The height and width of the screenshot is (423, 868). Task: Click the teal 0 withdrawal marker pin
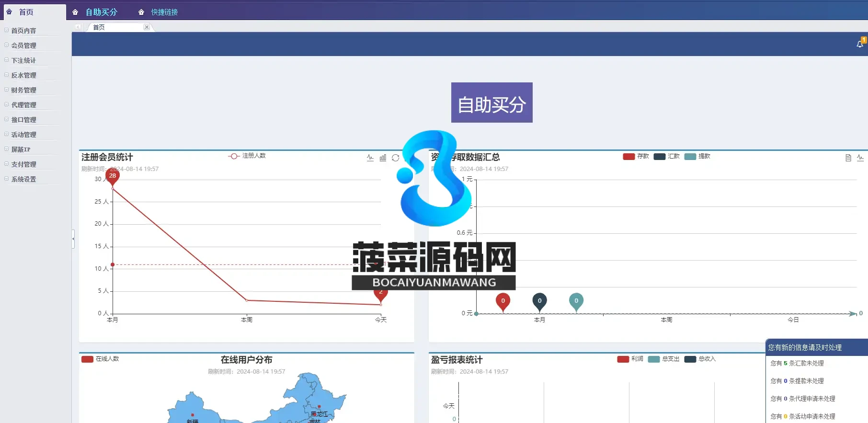click(576, 302)
